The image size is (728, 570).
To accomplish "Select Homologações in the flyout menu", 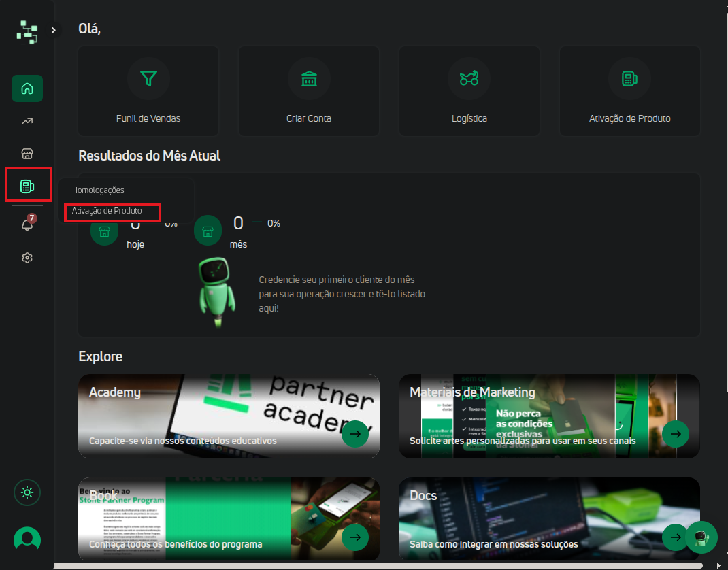I will click(98, 190).
